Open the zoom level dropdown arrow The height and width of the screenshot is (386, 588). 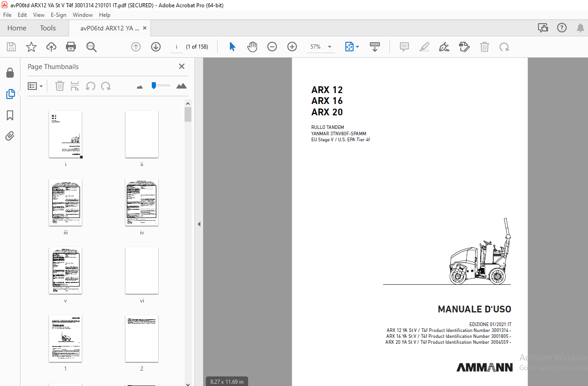click(x=329, y=47)
